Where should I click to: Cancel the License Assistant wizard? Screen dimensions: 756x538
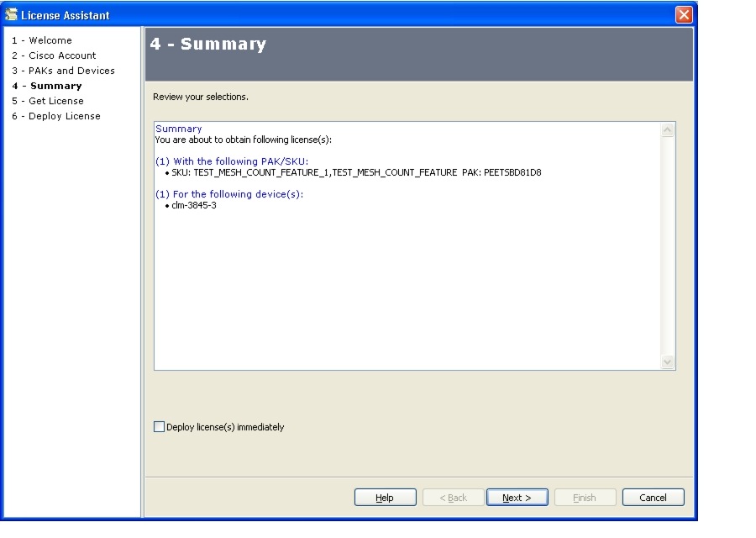point(653,497)
